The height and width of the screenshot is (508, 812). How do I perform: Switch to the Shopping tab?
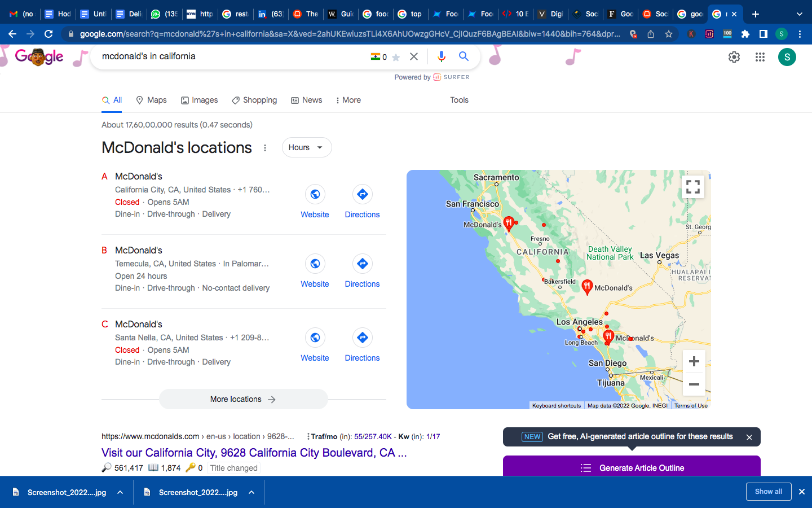(254, 100)
